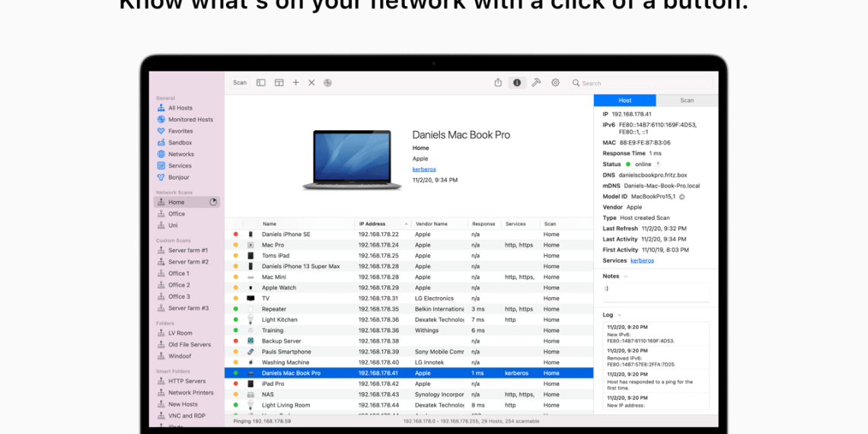Collapse the Notes section chevron
This screenshot has height=434, width=868.
coord(626,276)
